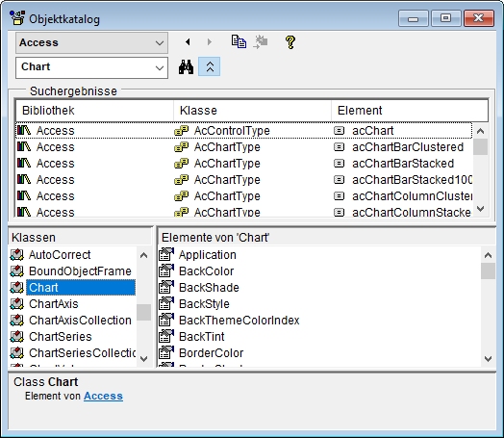The width and height of the screenshot is (504, 438).
Task: Follow the Access link in the details pane
Action: (x=103, y=397)
